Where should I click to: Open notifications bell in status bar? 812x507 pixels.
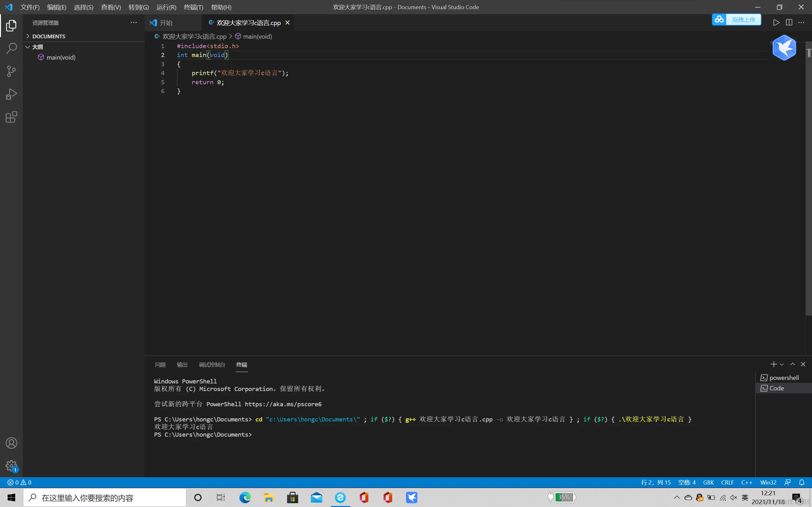pos(802,482)
